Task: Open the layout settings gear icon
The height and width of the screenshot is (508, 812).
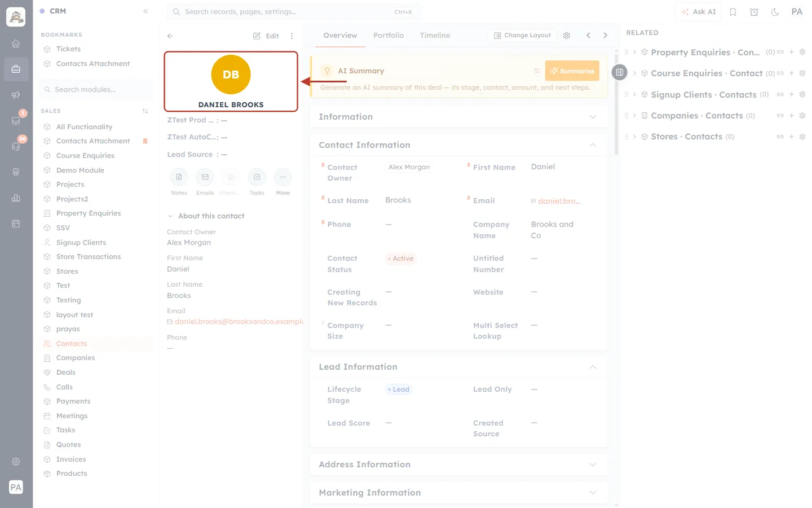Action: pos(567,36)
